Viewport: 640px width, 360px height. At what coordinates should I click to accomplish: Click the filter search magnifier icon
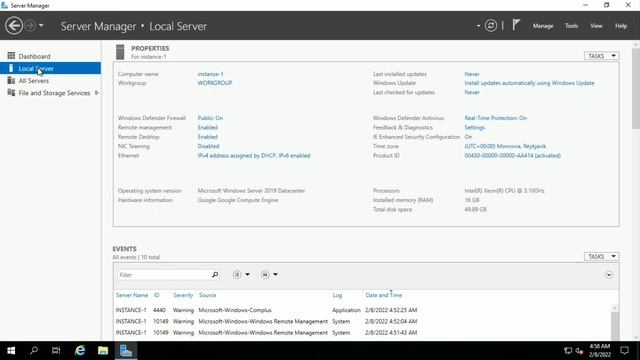215,275
